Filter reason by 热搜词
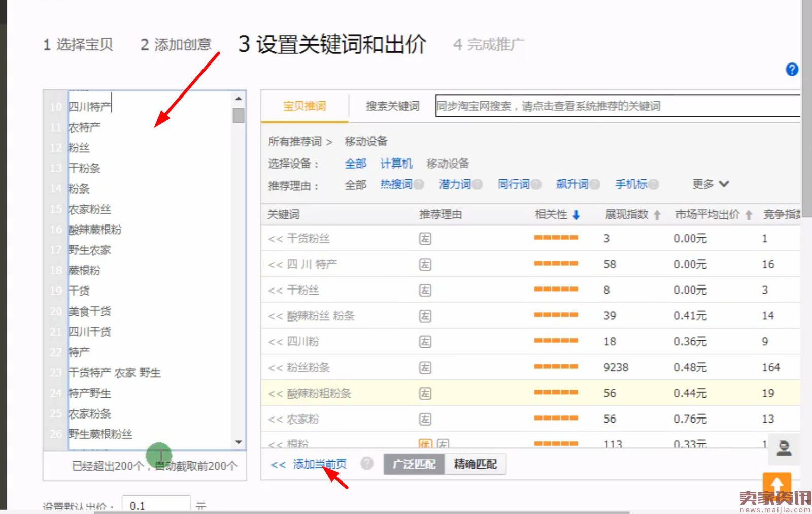 pos(396,184)
